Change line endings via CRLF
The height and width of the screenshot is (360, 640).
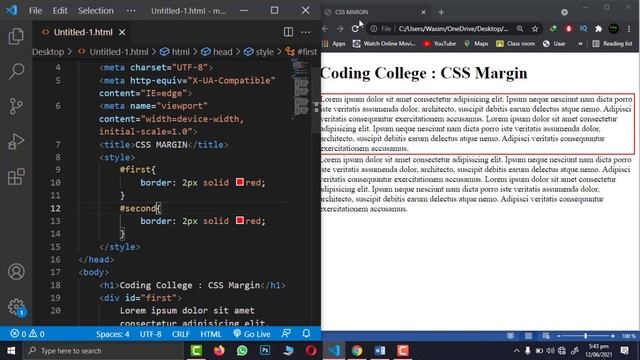pos(180,334)
